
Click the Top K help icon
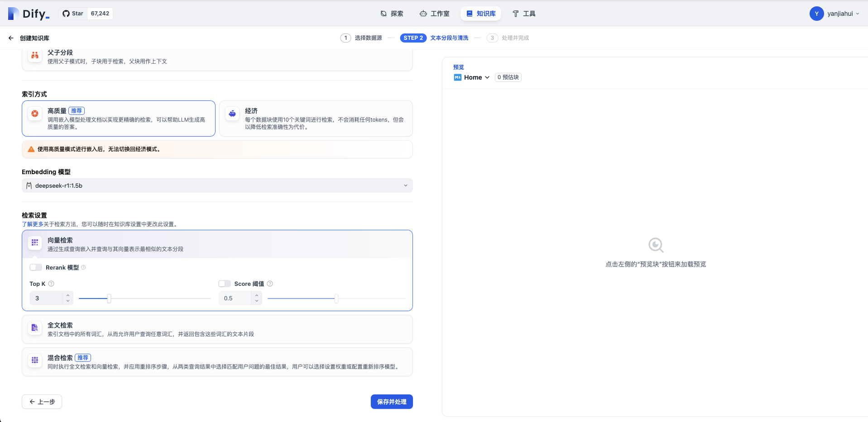[51, 284]
